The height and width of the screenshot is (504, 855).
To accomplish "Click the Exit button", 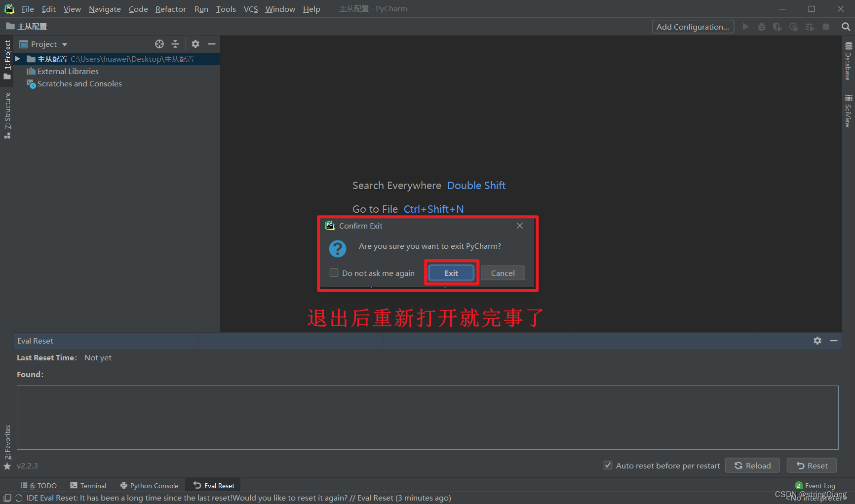I will (x=451, y=273).
